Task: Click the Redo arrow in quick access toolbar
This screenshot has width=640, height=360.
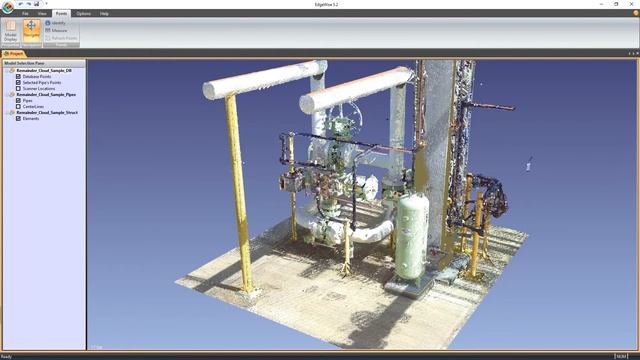Action: 29,4
